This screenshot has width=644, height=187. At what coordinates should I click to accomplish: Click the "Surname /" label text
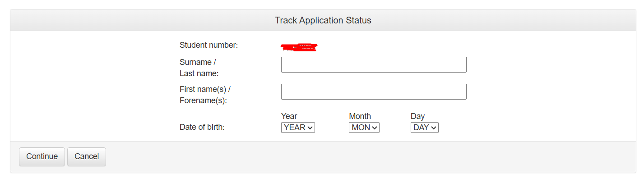click(x=198, y=62)
